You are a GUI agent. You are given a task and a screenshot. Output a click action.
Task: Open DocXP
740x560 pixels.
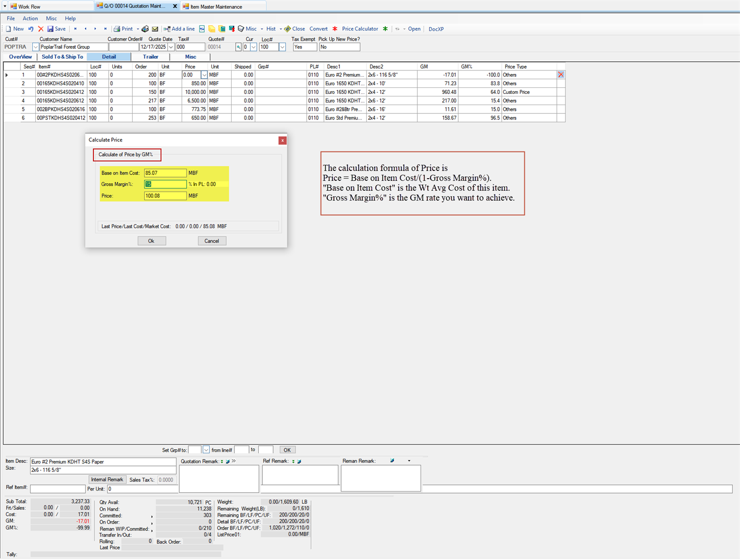point(436,29)
